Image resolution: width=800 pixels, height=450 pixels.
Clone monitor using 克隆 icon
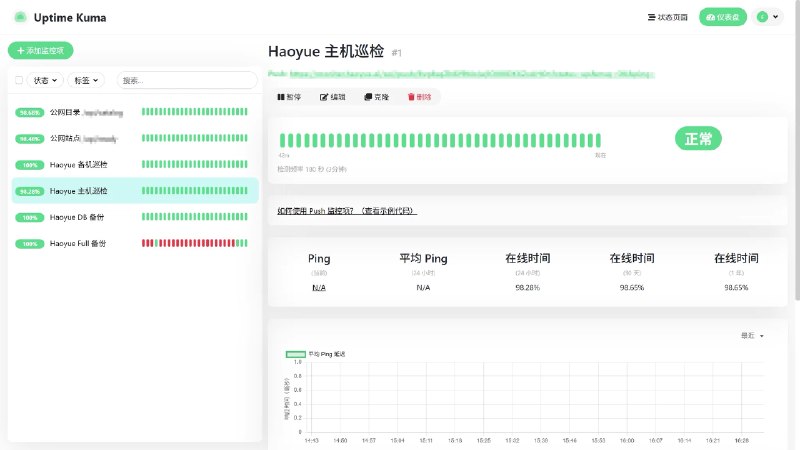point(377,97)
